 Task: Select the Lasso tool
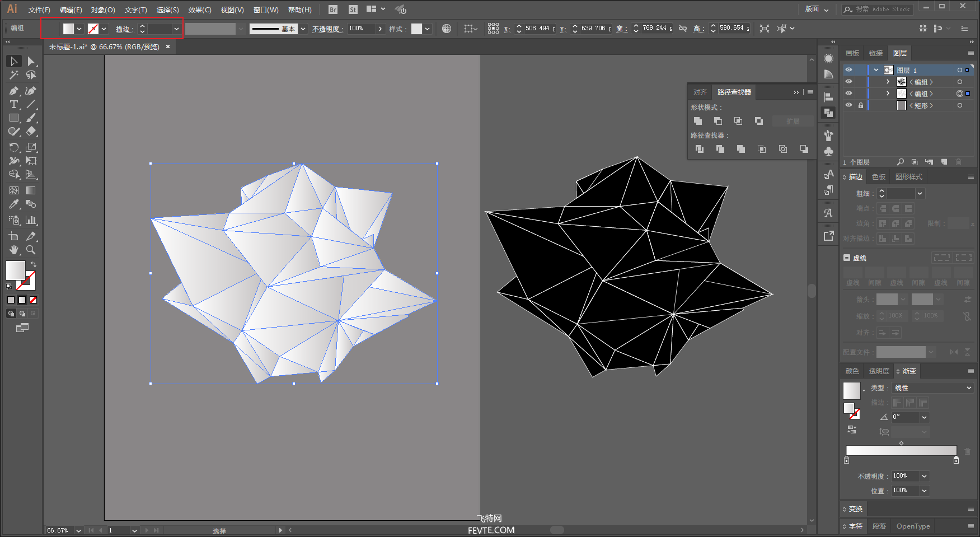click(x=31, y=75)
